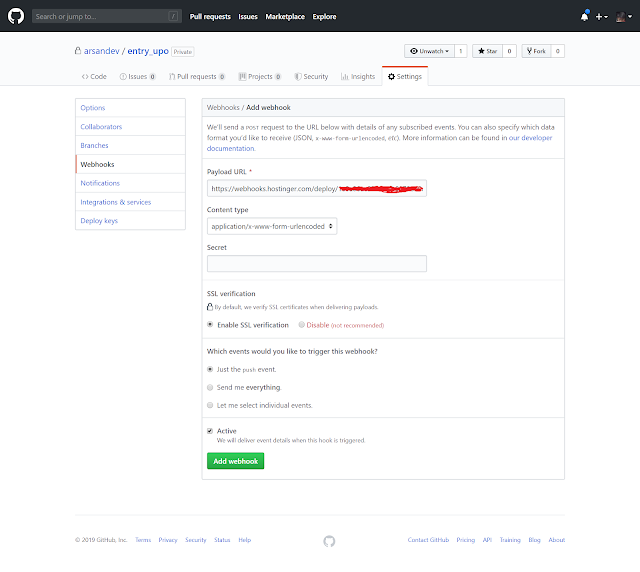Switch to the Security tab
The width and height of the screenshot is (640, 572).
(311, 76)
